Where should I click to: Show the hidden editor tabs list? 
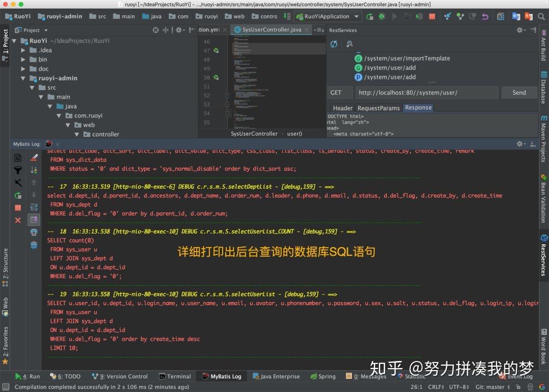coord(319,30)
